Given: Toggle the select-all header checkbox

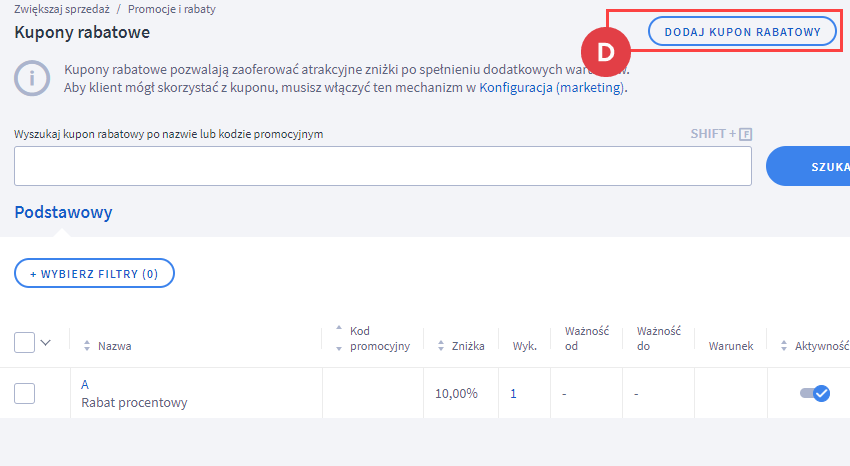Looking at the screenshot, I should coord(24,342).
